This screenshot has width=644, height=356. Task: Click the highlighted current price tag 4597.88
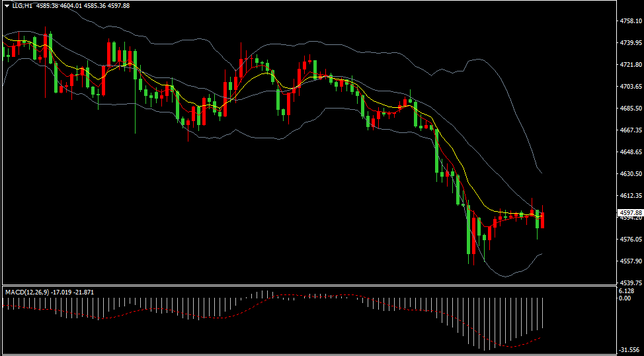point(631,212)
